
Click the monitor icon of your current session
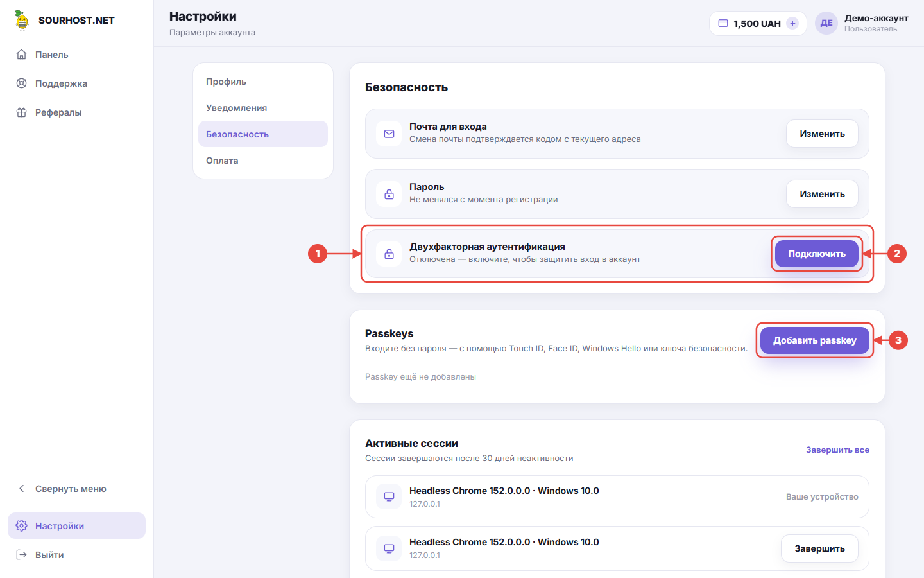[x=389, y=496]
